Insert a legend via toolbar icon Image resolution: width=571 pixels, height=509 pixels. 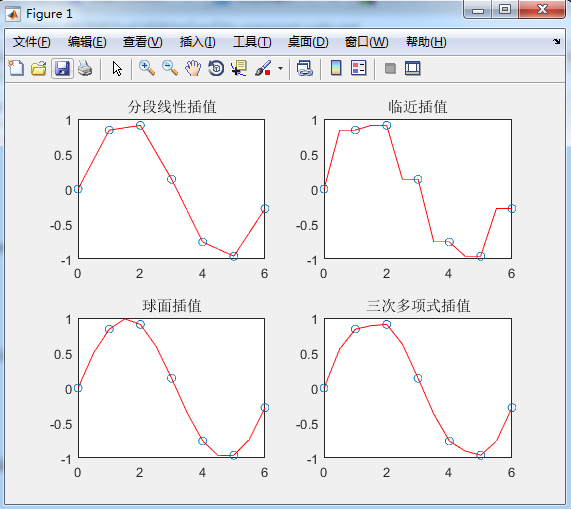[x=359, y=68]
